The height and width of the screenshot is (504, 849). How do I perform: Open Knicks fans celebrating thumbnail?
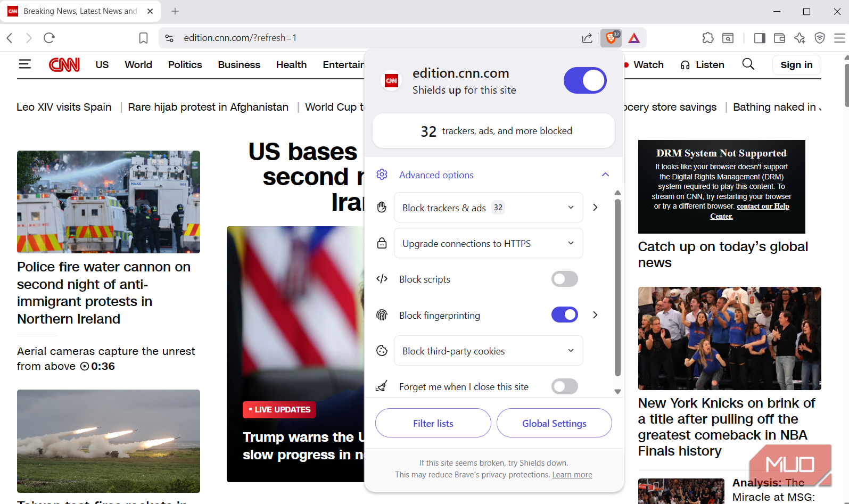(x=729, y=338)
